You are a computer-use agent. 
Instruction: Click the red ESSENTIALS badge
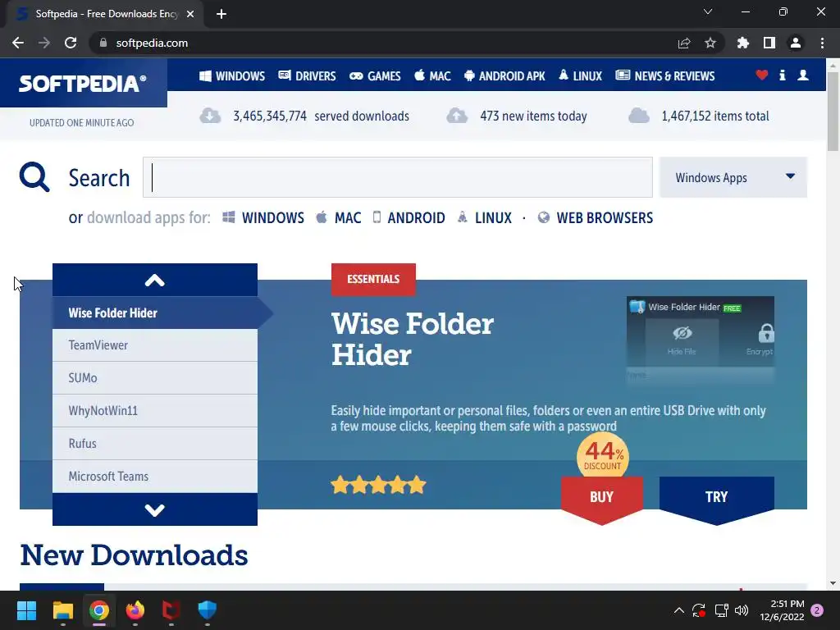[373, 279]
